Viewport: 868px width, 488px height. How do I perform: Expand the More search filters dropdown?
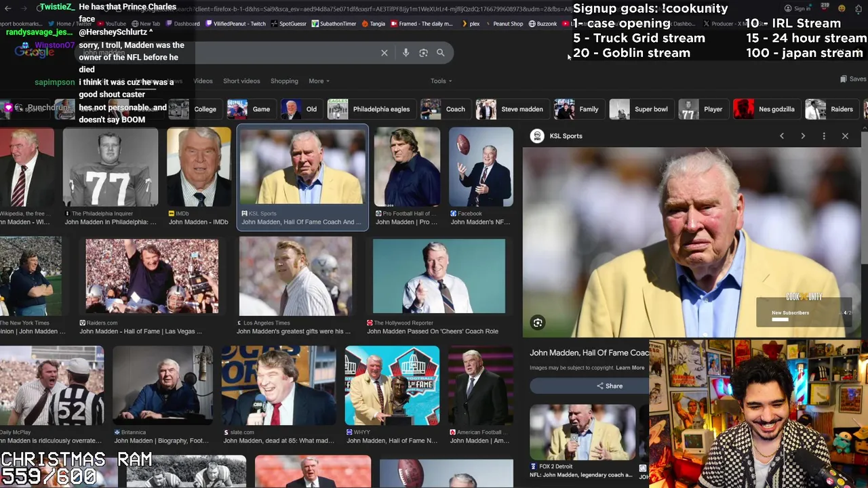[319, 81]
